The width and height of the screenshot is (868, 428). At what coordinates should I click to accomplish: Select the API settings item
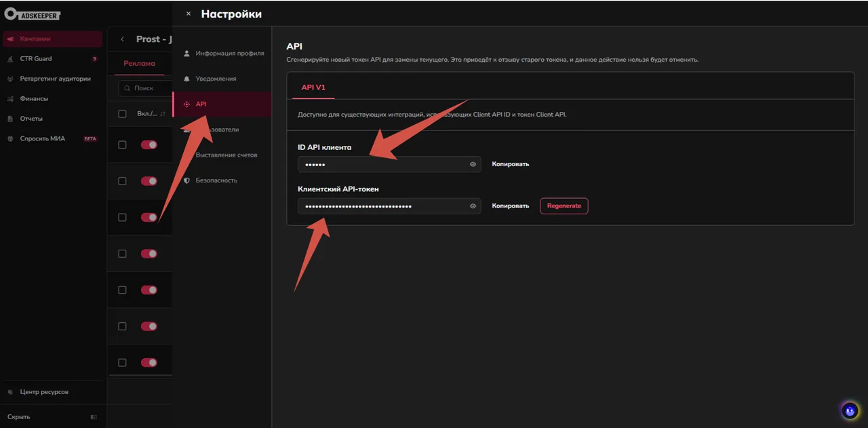pyautogui.click(x=222, y=104)
